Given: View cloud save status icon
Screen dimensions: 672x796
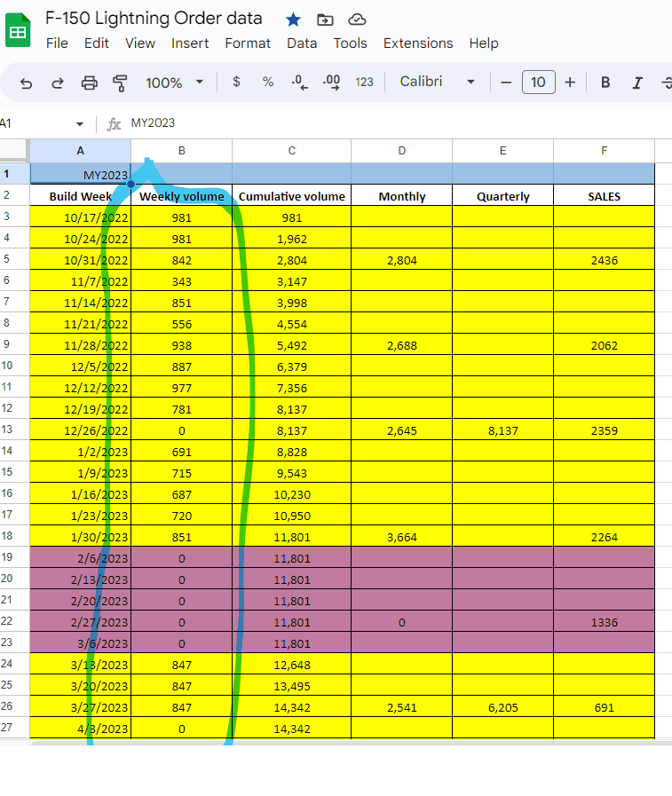Looking at the screenshot, I should [x=357, y=20].
